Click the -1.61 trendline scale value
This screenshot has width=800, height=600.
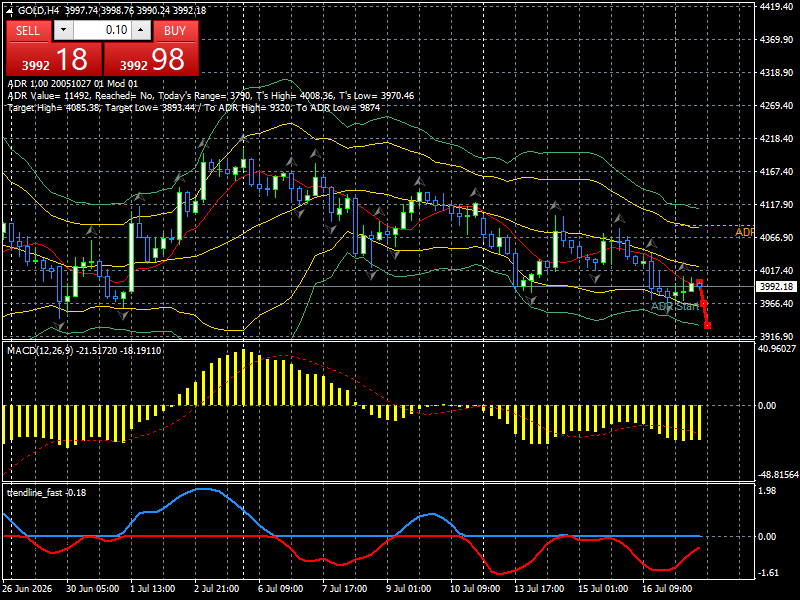pos(768,573)
